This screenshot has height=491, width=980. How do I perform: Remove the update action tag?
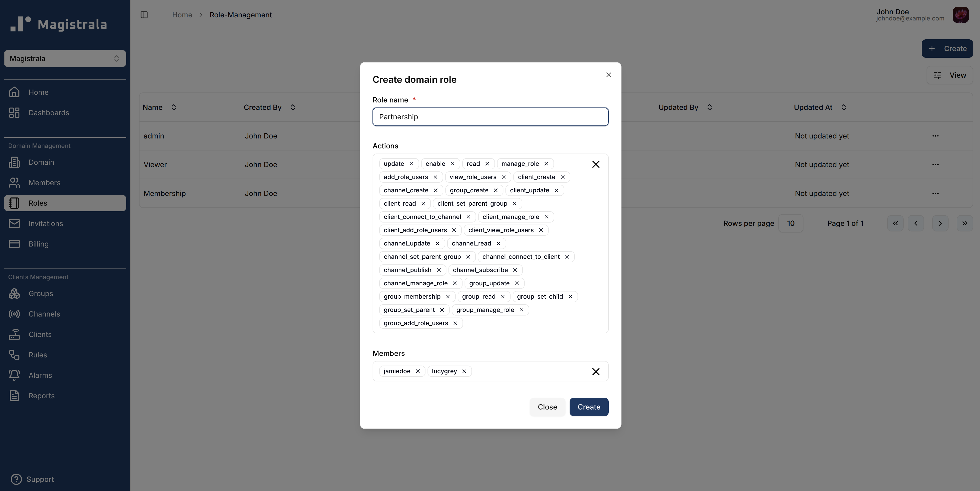(x=411, y=163)
